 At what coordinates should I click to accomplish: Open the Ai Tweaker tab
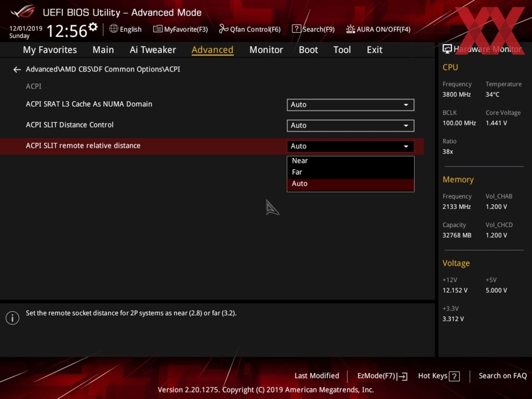tap(153, 50)
